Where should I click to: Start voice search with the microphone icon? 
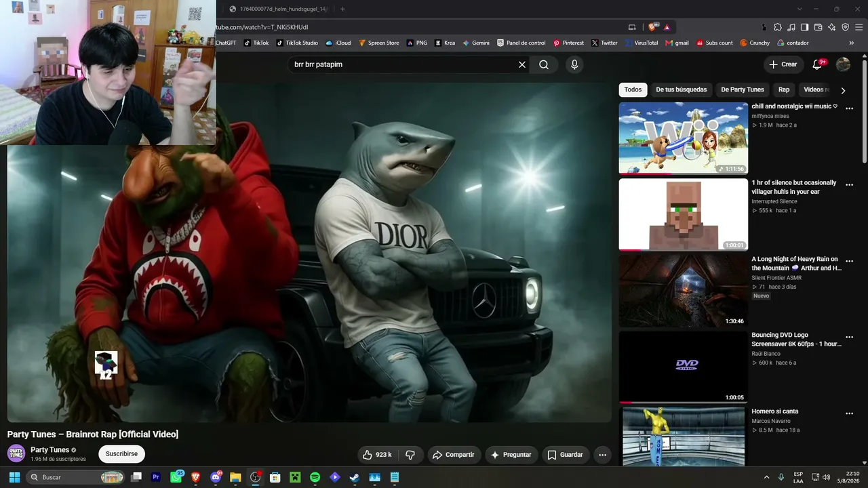point(574,64)
